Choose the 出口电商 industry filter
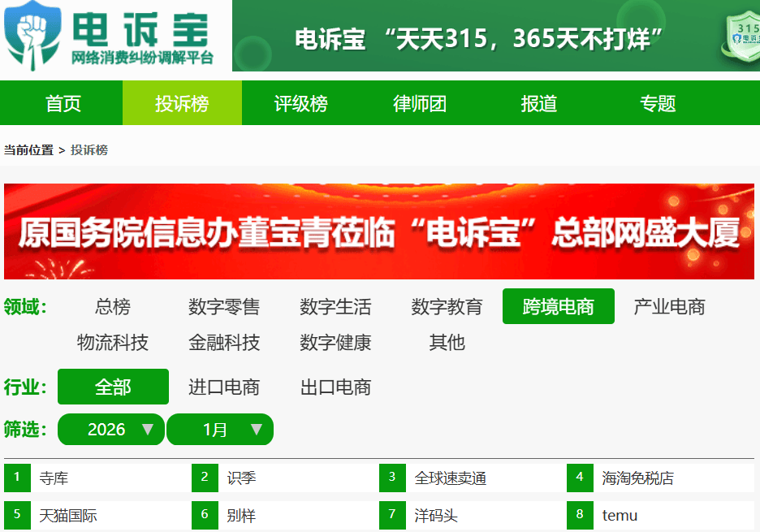 (x=335, y=387)
